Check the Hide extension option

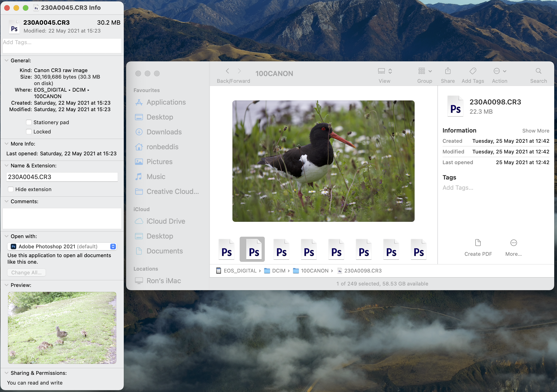pyautogui.click(x=11, y=189)
